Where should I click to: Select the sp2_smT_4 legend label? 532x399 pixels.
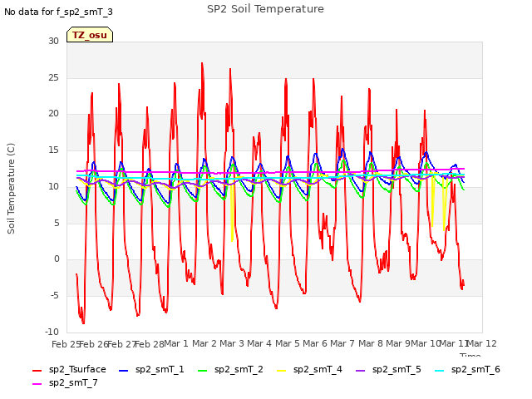[318, 369]
